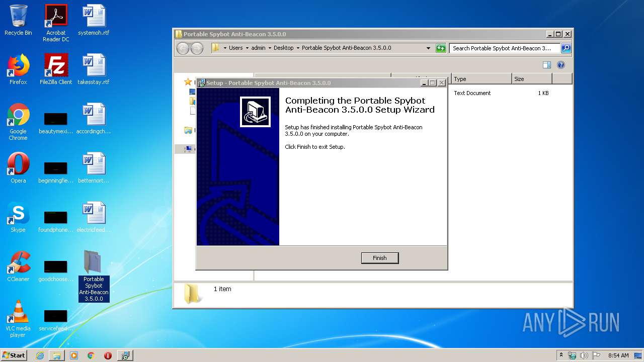Click Desktop segment in address breadcrumb

tap(283, 48)
